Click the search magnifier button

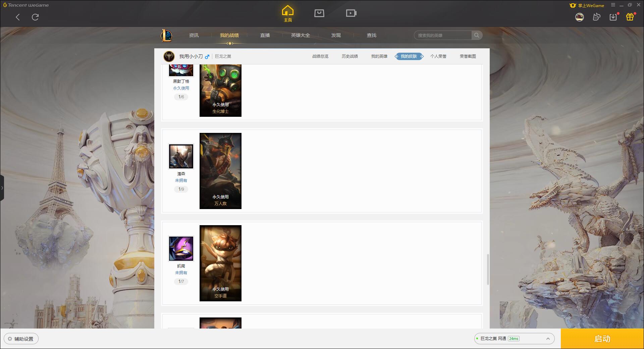477,35
